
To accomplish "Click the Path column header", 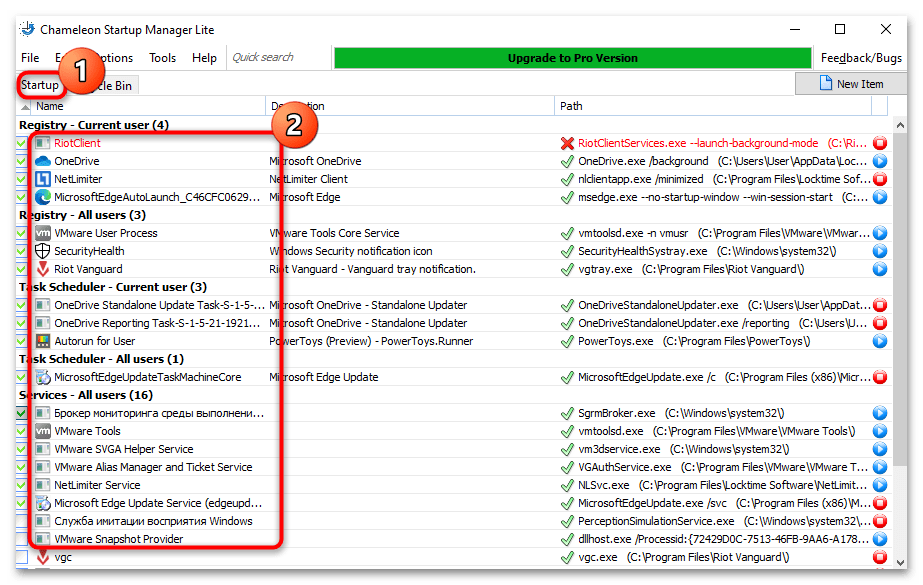I will 712,106.
